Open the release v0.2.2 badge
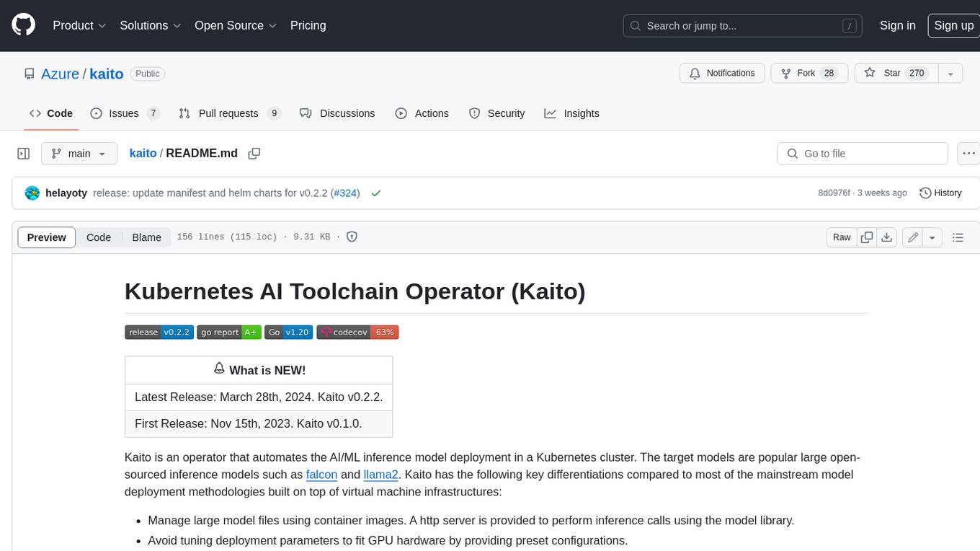 pos(159,332)
